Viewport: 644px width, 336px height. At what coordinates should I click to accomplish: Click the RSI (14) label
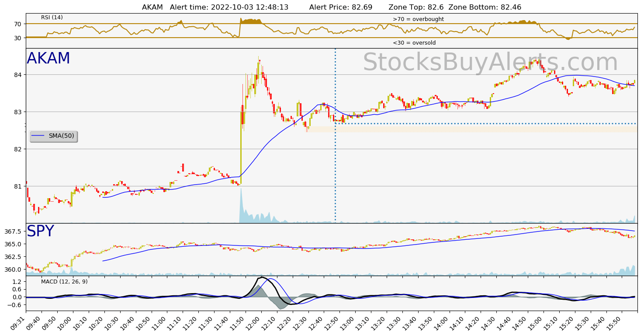(x=52, y=17)
